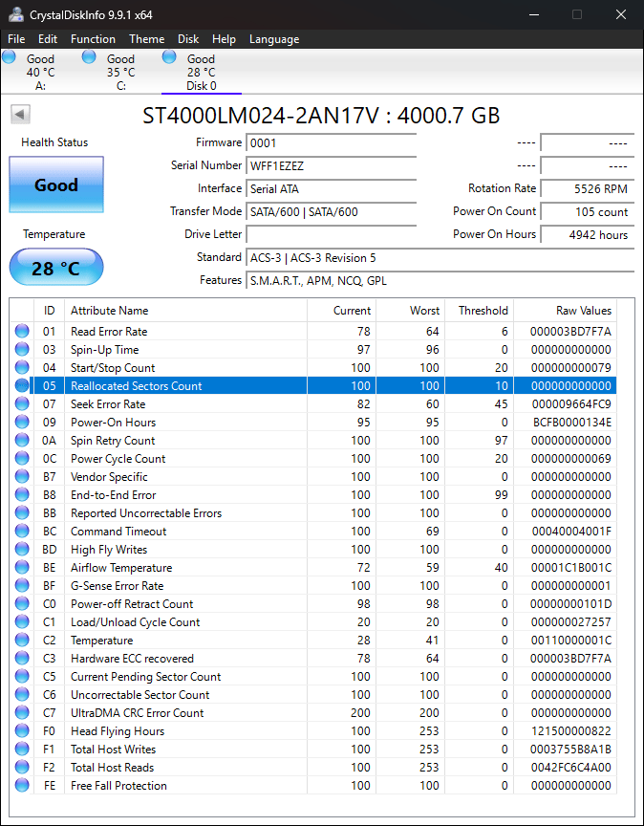Click status icon for Command Timeout
The image size is (644, 826).
point(22,531)
